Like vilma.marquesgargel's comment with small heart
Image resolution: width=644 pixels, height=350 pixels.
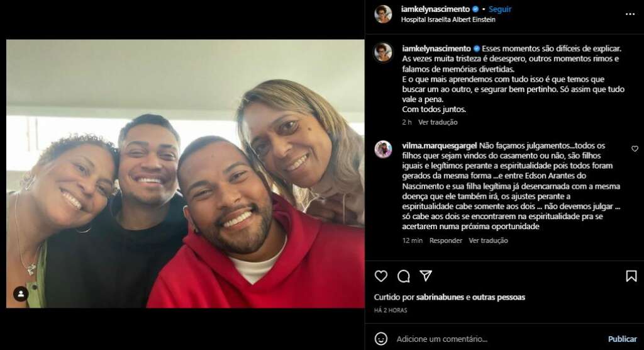point(635,149)
